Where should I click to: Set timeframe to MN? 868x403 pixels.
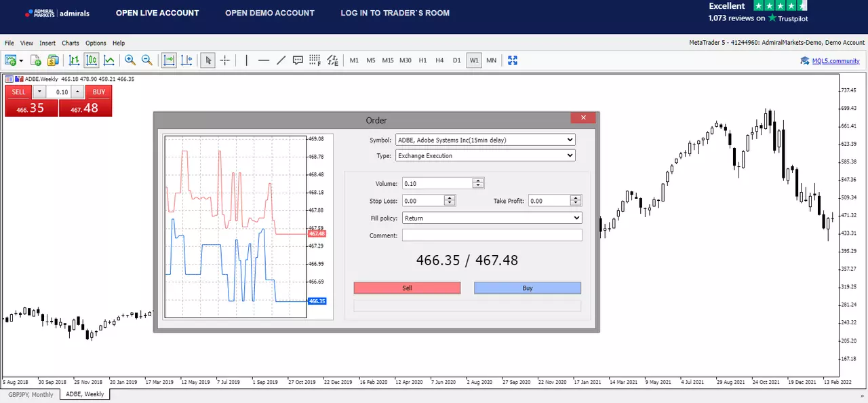pos(491,60)
